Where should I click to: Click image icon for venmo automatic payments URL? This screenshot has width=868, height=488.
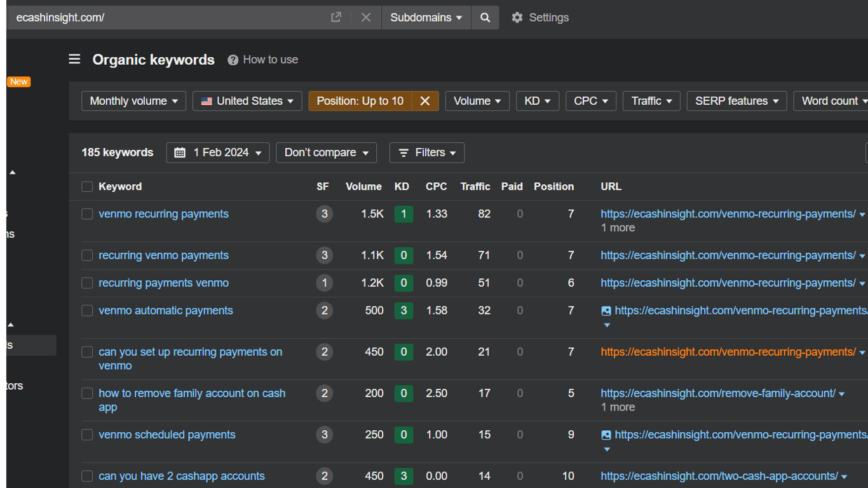[x=606, y=311]
